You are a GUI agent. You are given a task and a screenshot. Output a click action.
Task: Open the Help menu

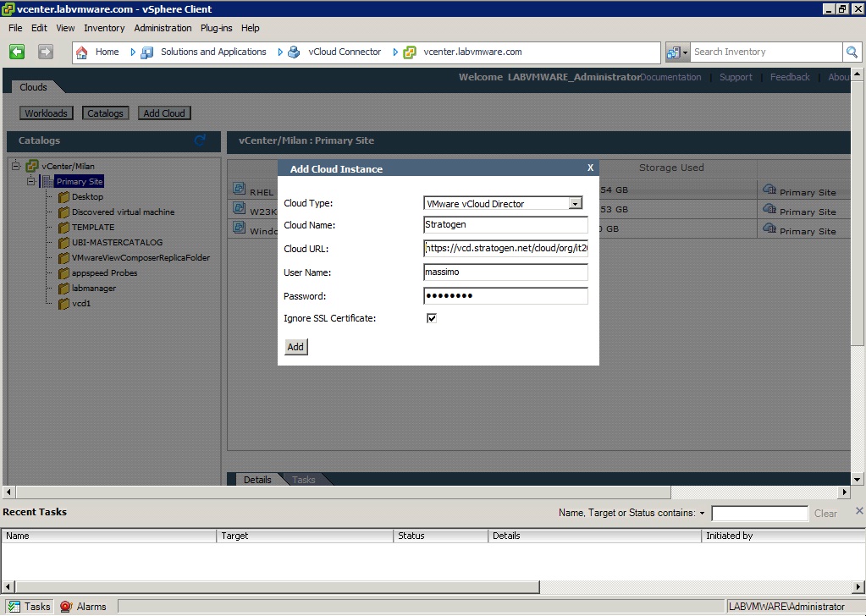[251, 28]
